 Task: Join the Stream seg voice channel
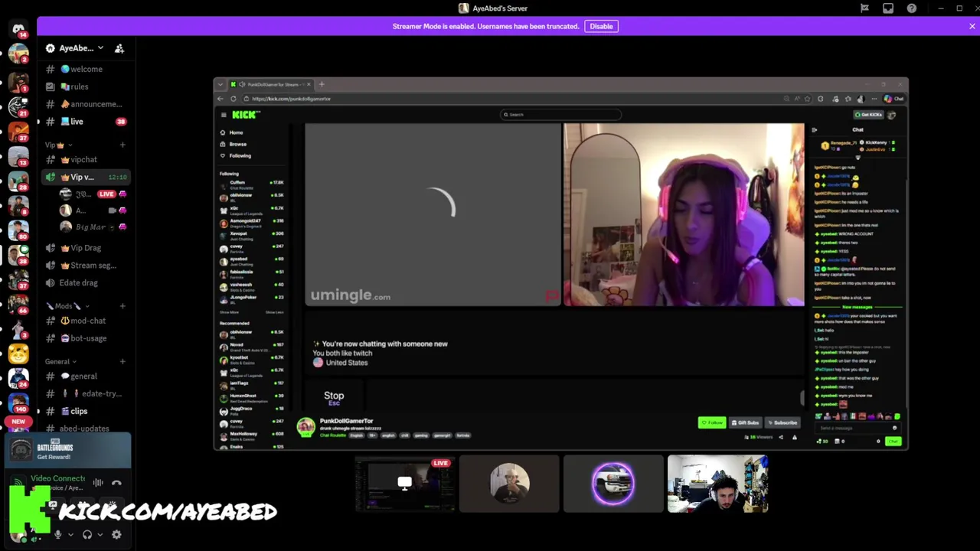pos(84,266)
